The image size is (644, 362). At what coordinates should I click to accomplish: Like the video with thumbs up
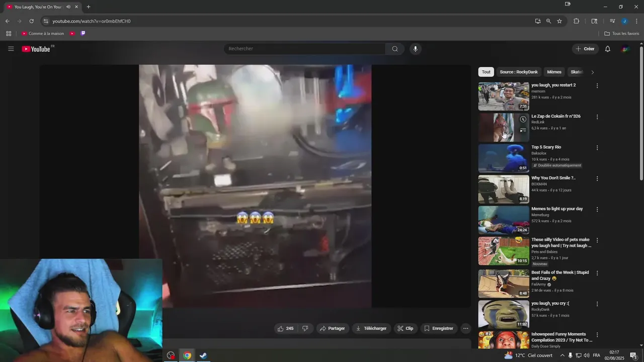click(285, 328)
